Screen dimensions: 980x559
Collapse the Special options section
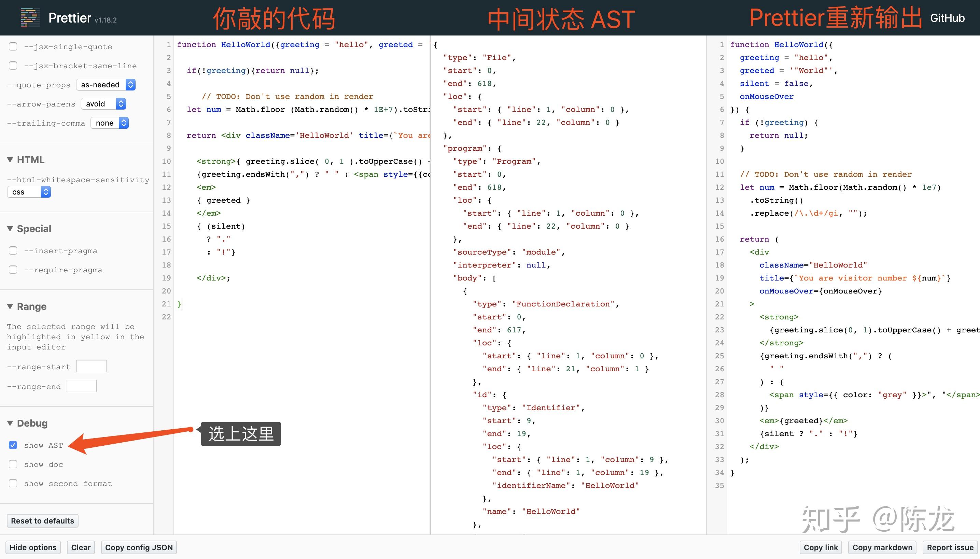point(10,229)
